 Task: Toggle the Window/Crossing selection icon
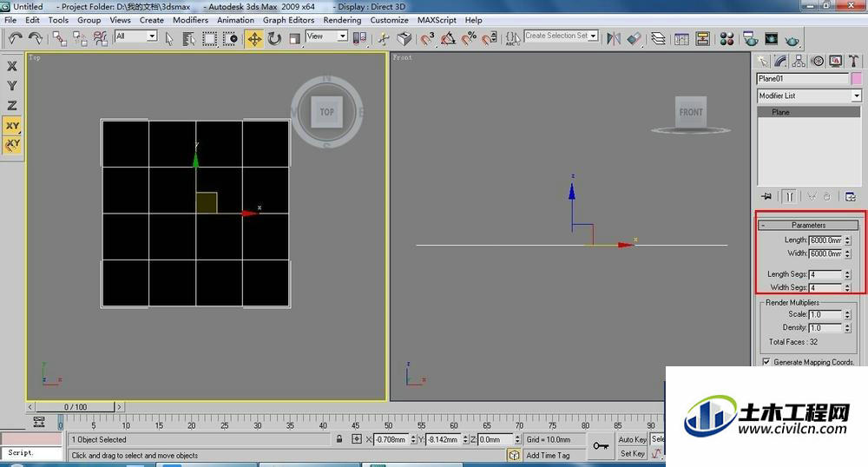(230, 39)
